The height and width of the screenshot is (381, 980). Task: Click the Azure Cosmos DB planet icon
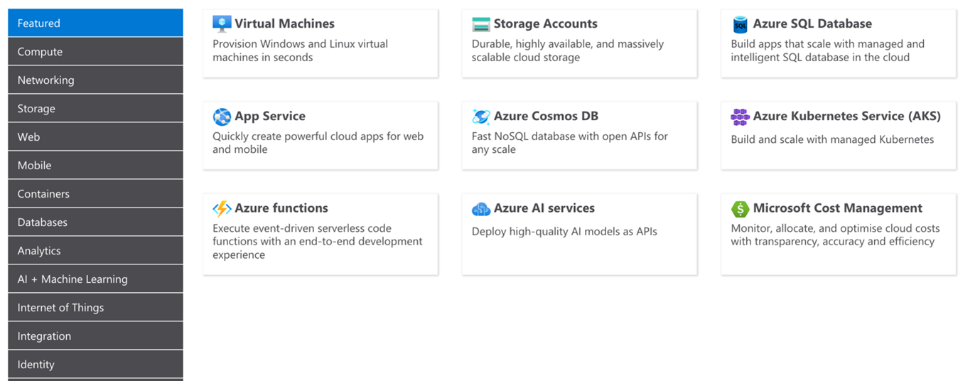(481, 117)
